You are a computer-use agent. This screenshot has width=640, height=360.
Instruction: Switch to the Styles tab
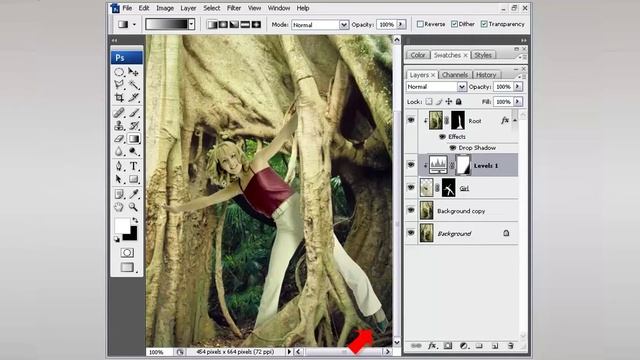click(x=483, y=55)
